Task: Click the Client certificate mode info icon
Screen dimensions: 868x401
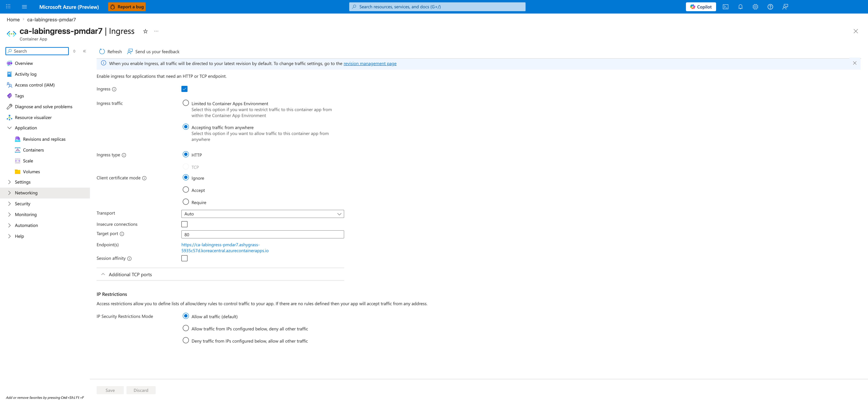Action: coord(144,178)
